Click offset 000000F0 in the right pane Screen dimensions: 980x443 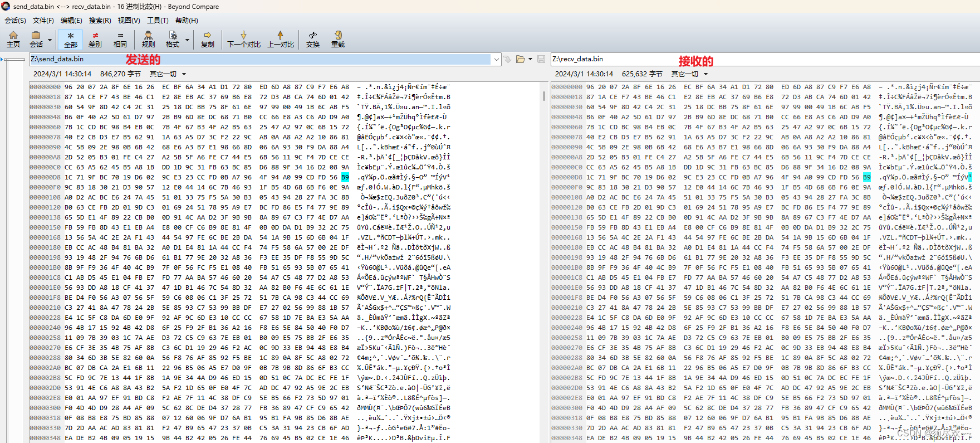(x=567, y=187)
